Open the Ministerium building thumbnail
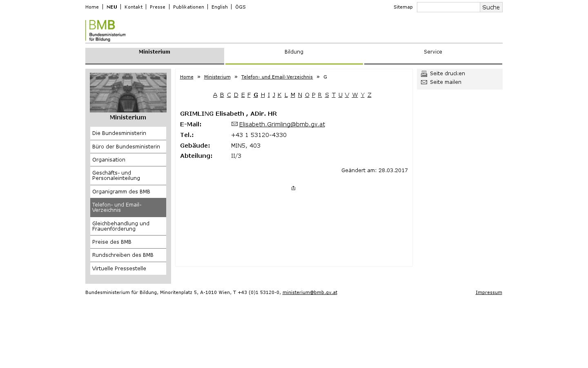Viewport: 588px width, 368px height. (x=128, y=92)
